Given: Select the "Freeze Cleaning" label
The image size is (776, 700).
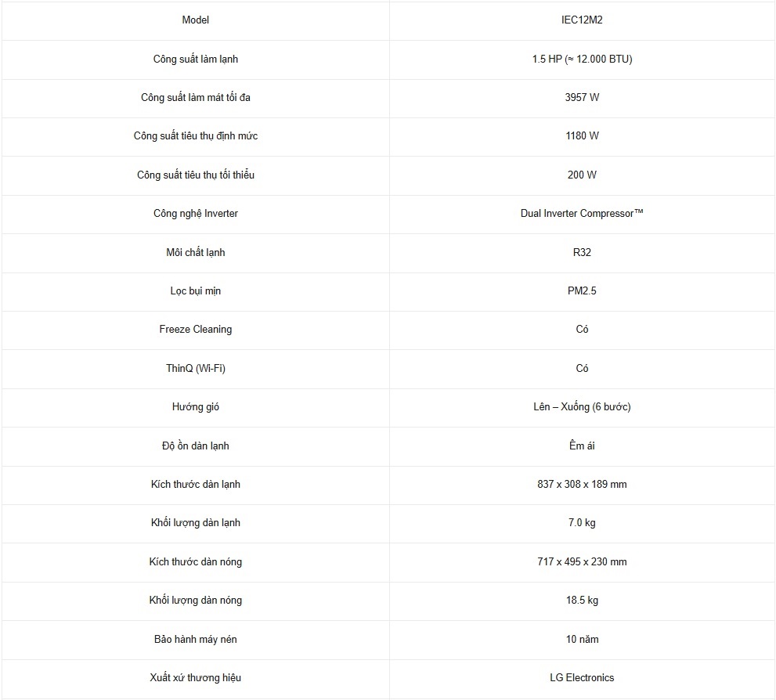Looking at the screenshot, I should click(196, 329).
